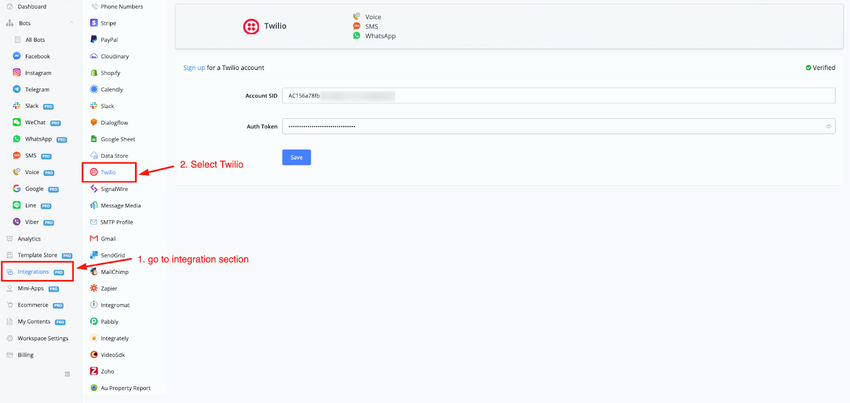Select the Gmail integration
This screenshot has width=850, height=403.
[103, 239]
